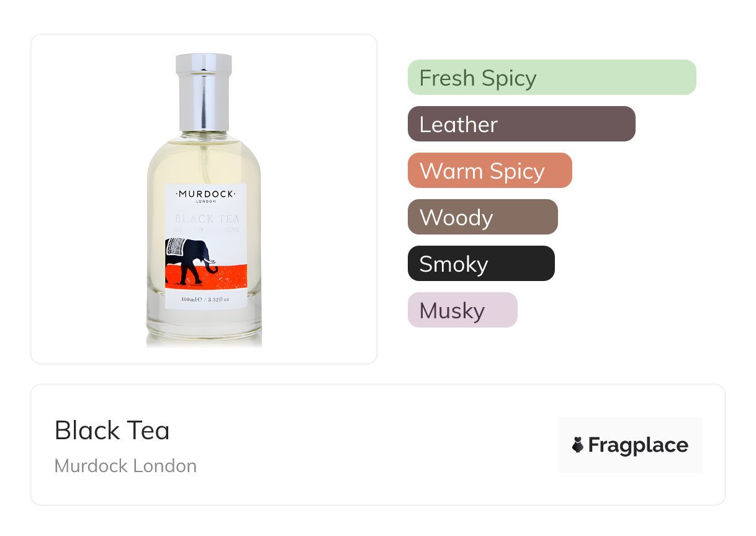756x536 pixels.
Task: Select the Musky accord bar
Action: (462, 310)
